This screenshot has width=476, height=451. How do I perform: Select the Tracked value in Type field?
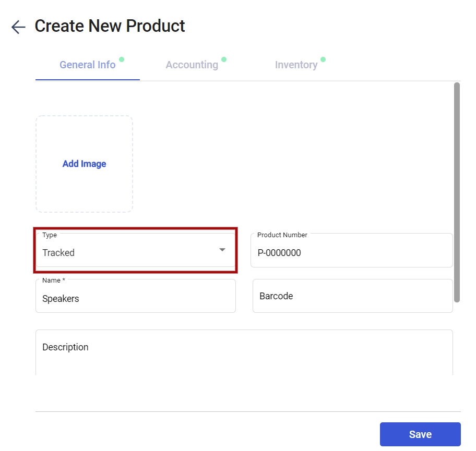pyautogui.click(x=58, y=253)
